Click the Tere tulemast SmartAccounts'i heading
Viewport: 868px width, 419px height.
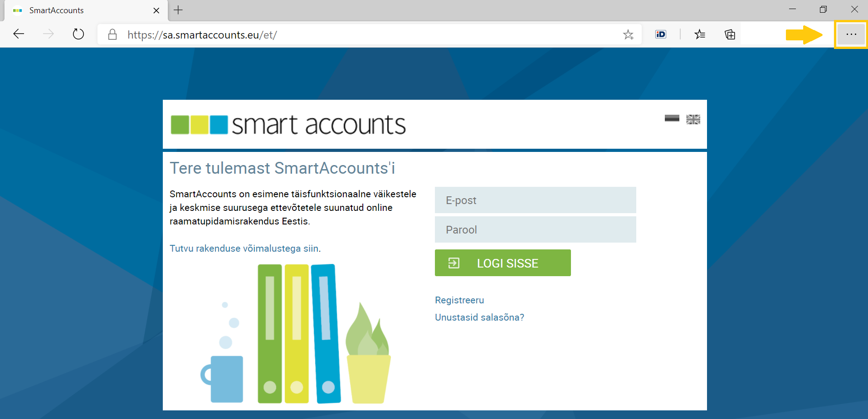pyautogui.click(x=282, y=168)
